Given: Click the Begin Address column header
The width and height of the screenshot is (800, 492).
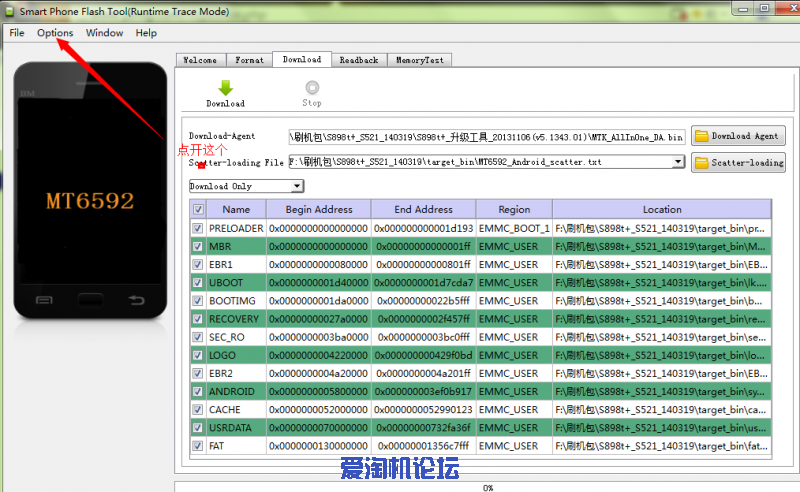Looking at the screenshot, I should click(x=319, y=209).
